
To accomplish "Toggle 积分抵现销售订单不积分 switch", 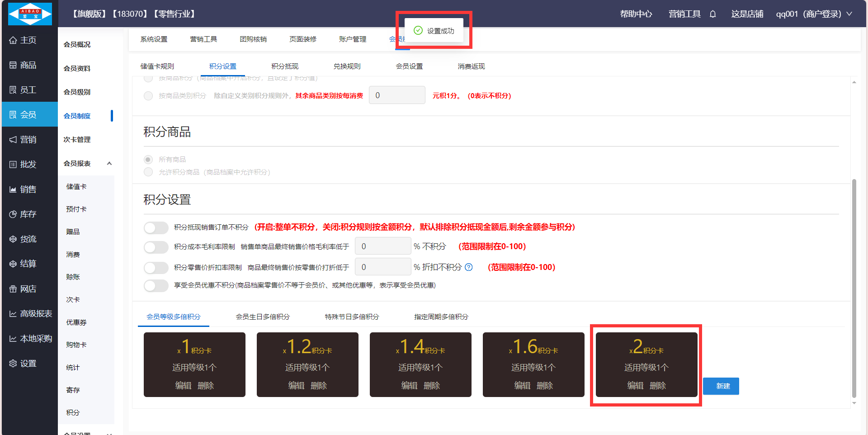I will tap(156, 227).
